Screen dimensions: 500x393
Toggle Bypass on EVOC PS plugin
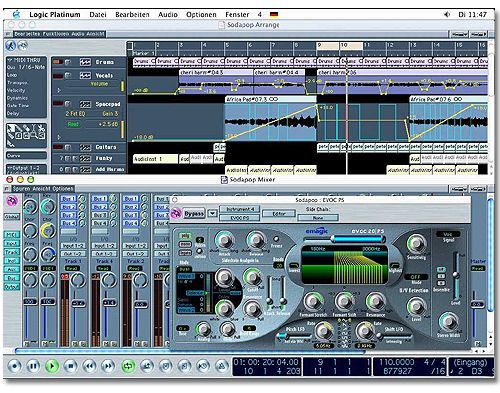pyautogui.click(x=194, y=213)
